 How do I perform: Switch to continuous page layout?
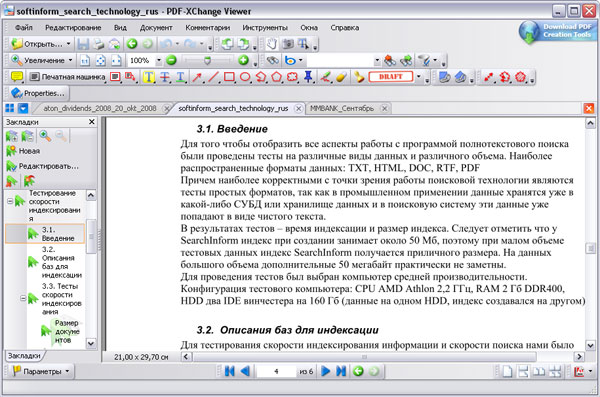pyautogui.click(x=523, y=371)
